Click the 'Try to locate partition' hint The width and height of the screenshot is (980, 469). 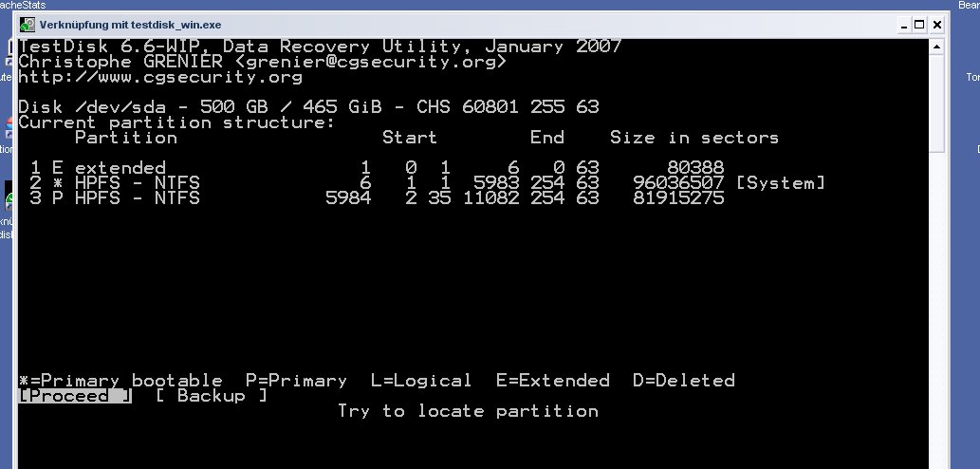(468, 411)
